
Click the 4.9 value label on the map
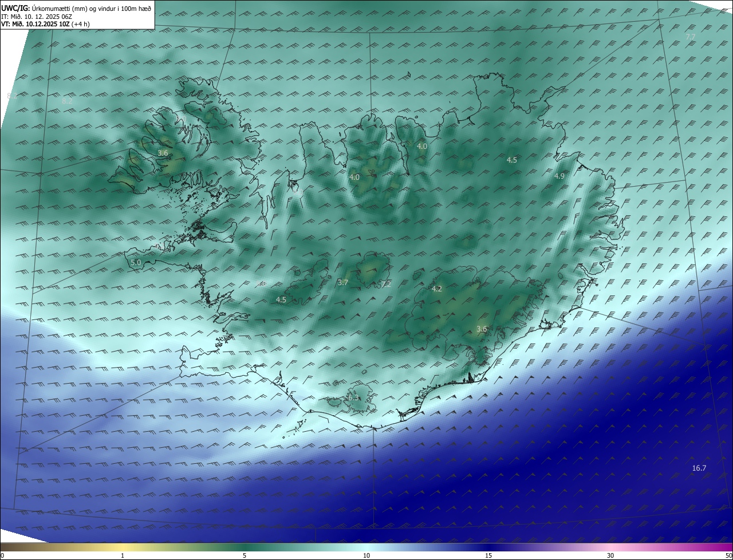click(559, 176)
